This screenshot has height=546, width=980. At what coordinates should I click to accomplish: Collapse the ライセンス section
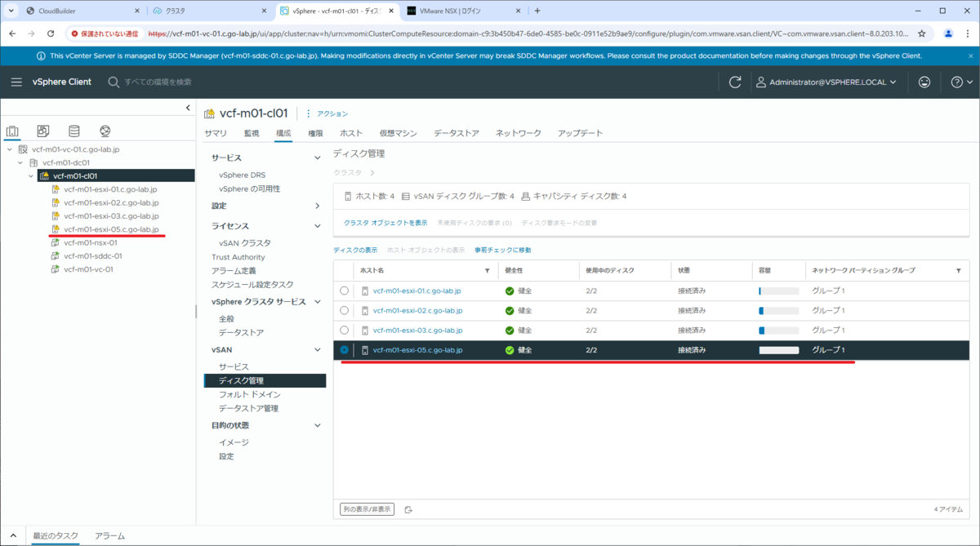tap(318, 226)
